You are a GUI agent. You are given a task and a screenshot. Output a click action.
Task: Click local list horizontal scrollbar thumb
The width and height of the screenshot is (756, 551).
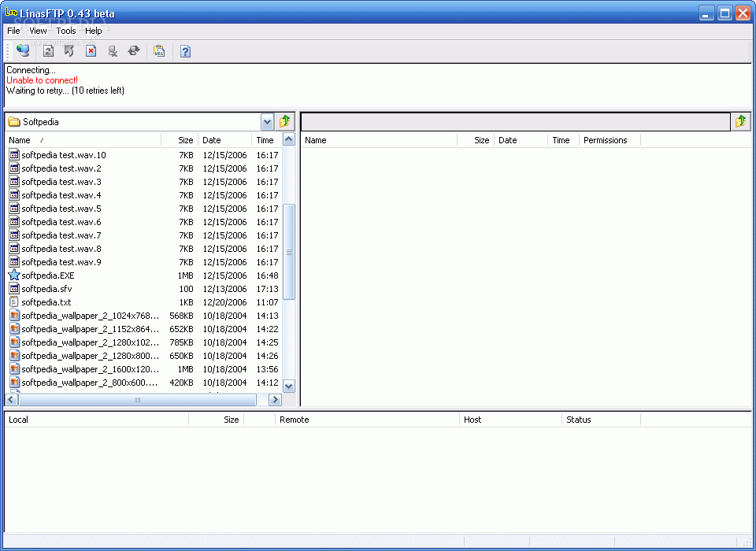[137, 400]
